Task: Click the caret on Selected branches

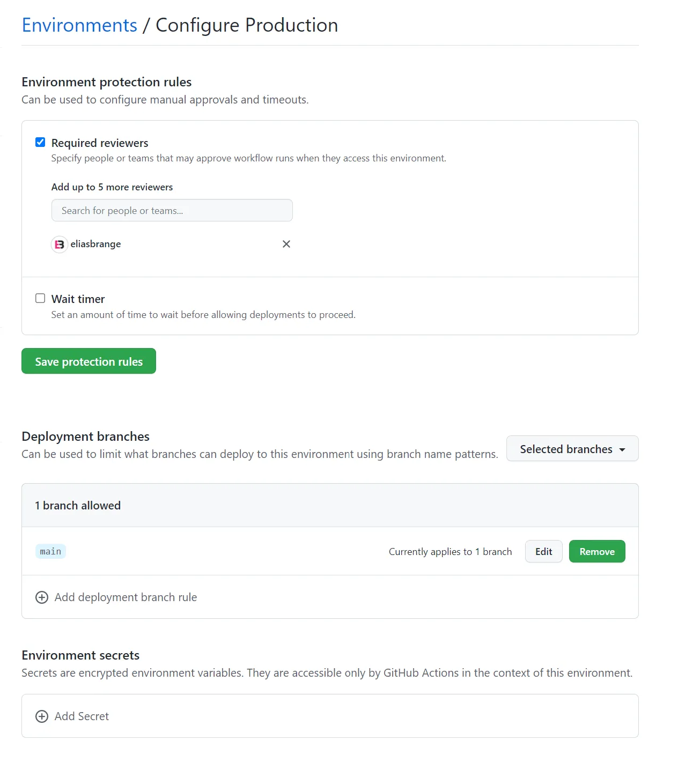Action: [x=622, y=449]
